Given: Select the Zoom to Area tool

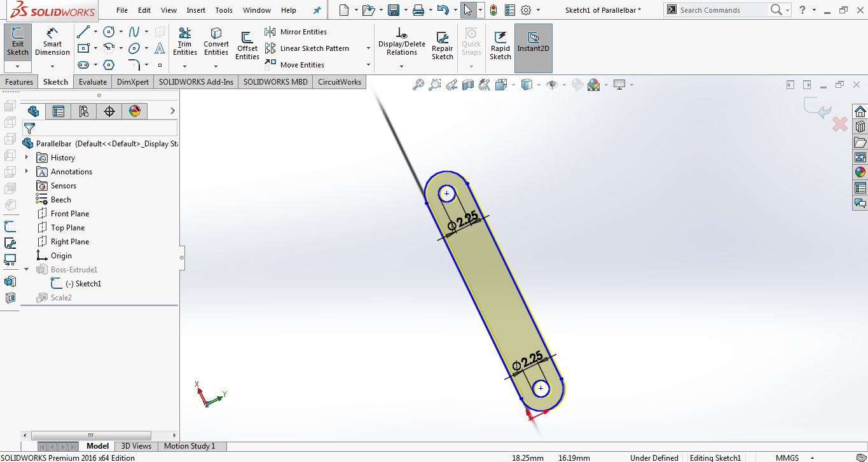Looking at the screenshot, I should [434, 85].
